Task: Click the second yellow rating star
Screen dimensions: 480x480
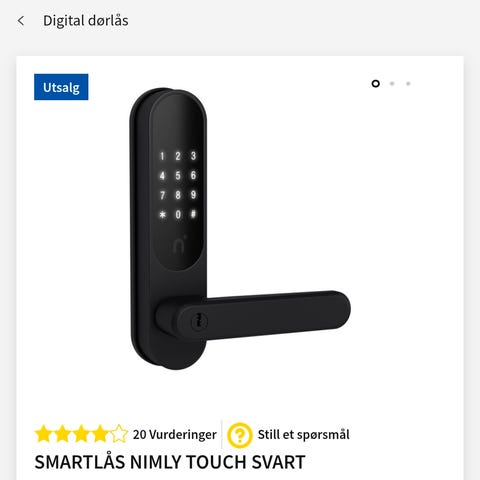Action: click(62, 434)
